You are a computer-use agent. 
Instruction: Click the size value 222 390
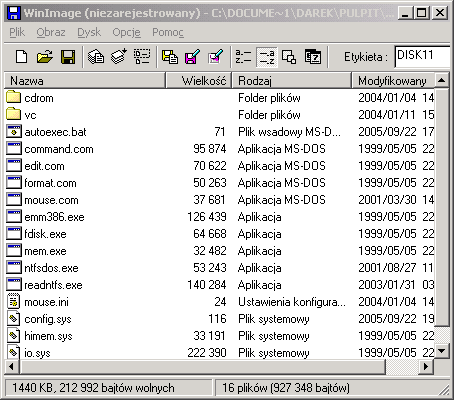pyautogui.click(x=207, y=353)
